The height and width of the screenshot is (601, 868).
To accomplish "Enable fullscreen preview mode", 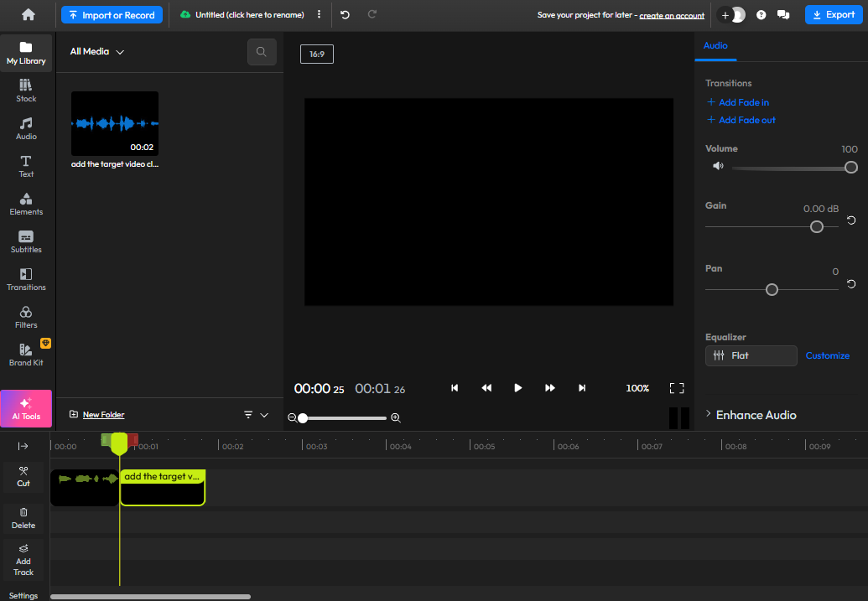I will [677, 388].
